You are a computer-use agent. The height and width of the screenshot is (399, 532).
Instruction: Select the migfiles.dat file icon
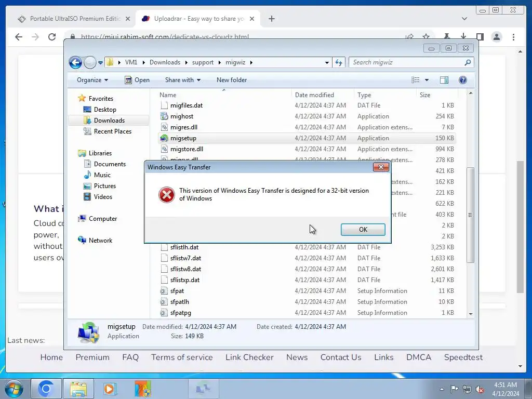tap(164, 105)
